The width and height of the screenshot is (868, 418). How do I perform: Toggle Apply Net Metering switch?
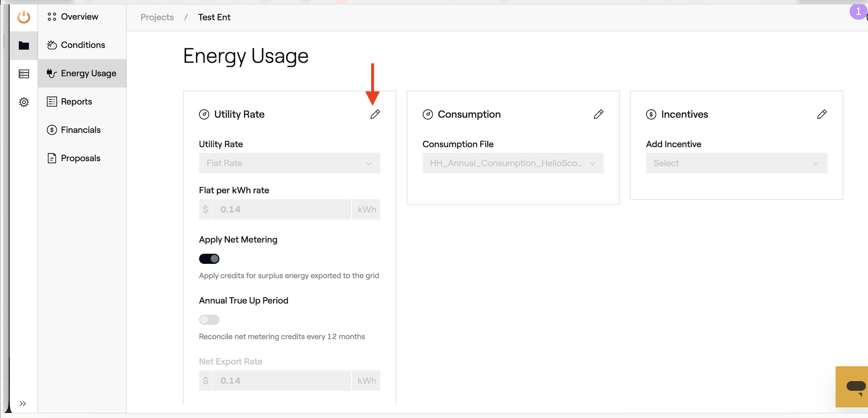click(x=209, y=258)
